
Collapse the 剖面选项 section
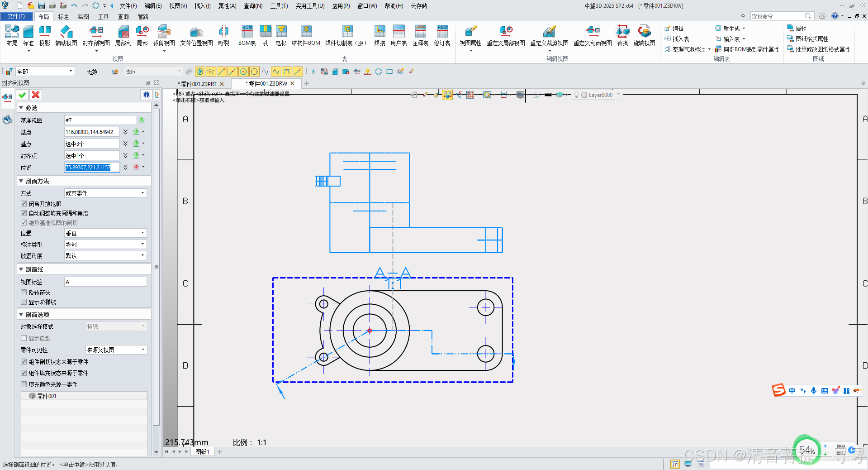[x=21, y=315]
